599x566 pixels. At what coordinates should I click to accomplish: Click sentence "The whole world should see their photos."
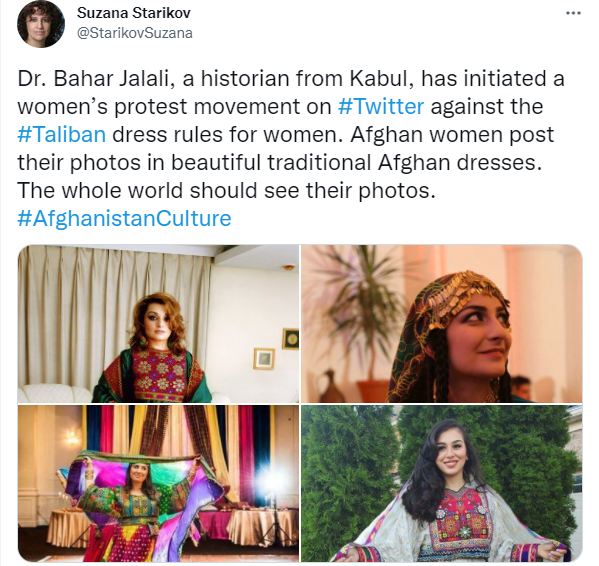227,190
